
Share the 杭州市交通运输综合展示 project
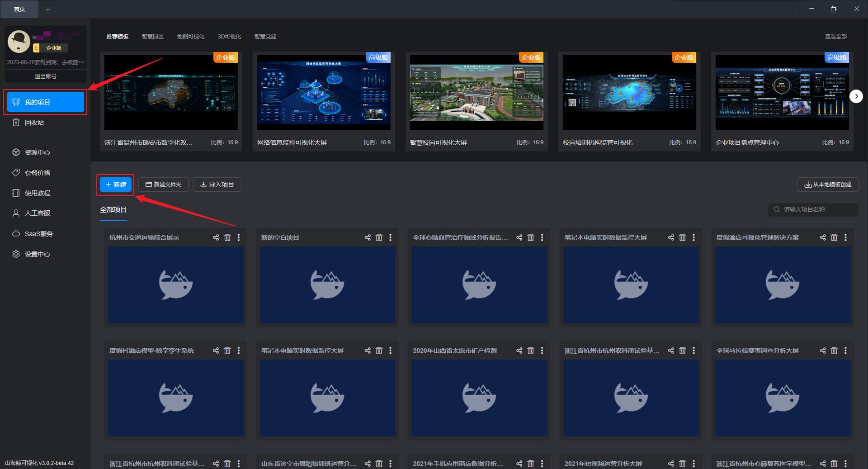click(x=216, y=237)
